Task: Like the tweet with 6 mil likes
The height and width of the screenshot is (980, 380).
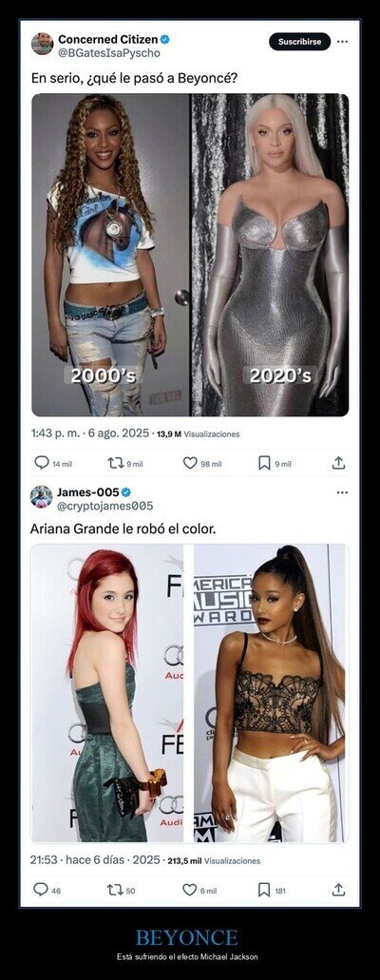Action: coord(189,890)
